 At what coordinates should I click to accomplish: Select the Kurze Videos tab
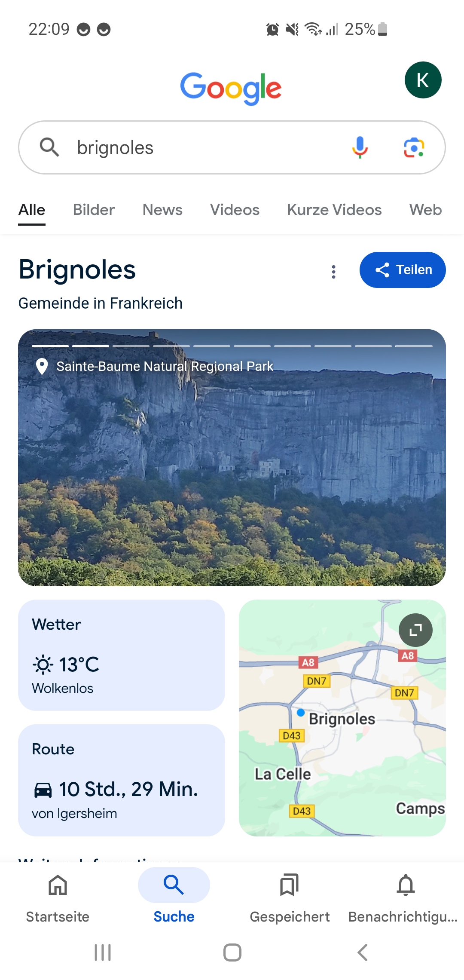point(334,210)
